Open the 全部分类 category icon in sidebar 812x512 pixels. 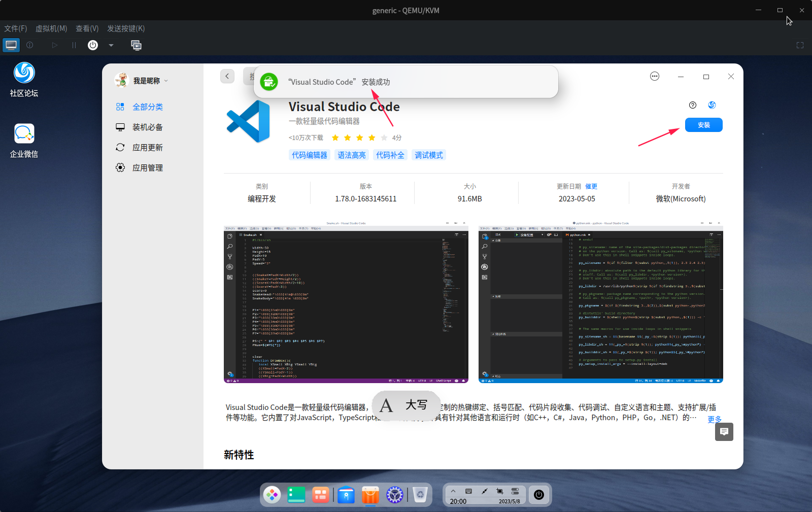tap(120, 107)
